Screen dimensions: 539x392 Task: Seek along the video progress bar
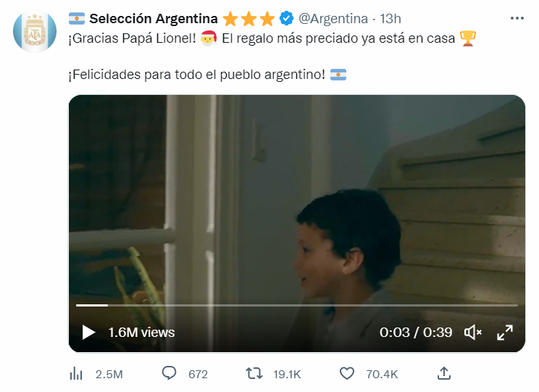(x=296, y=305)
